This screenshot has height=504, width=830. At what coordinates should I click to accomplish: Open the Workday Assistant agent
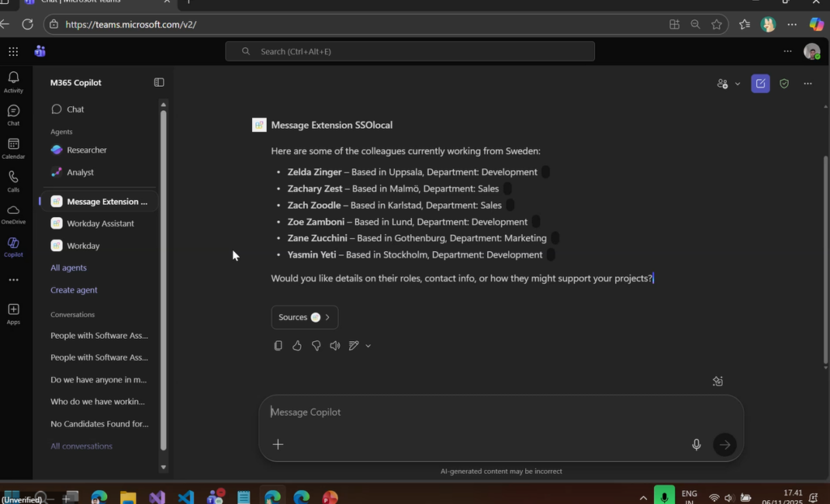click(x=99, y=224)
